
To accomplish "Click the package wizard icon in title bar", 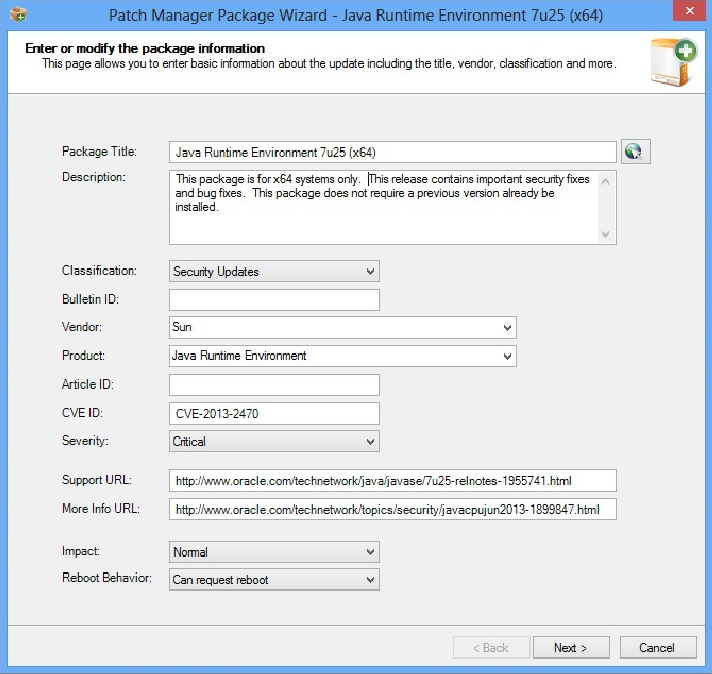I will [x=19, y=14].
